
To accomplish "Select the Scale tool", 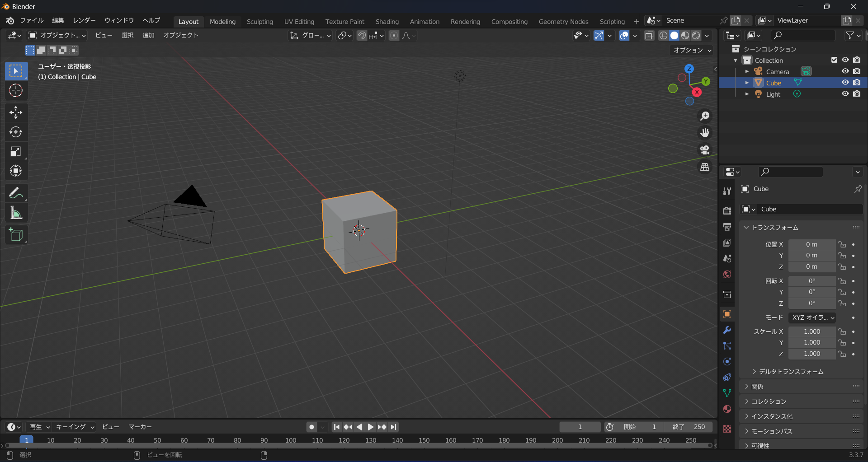I will [16, 151].
